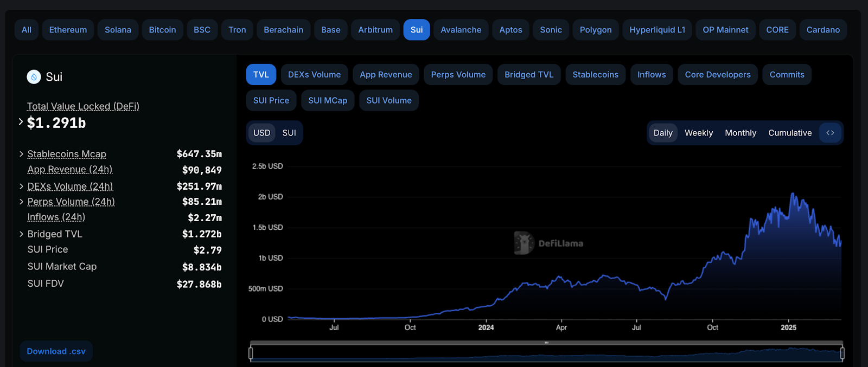Toggle the SUI Price chart metric
The height and width of the screenshot is (367, 868).
click(271, 101)
